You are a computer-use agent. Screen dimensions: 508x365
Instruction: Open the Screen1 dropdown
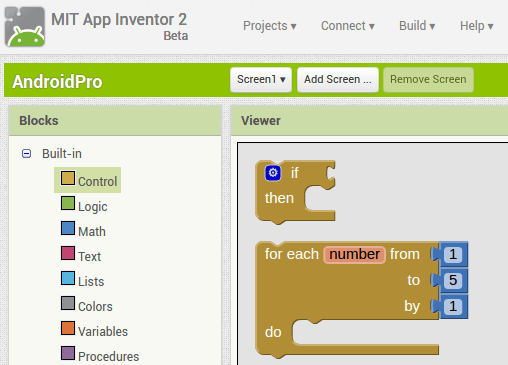pyautogui.click(x=261, y=79)
